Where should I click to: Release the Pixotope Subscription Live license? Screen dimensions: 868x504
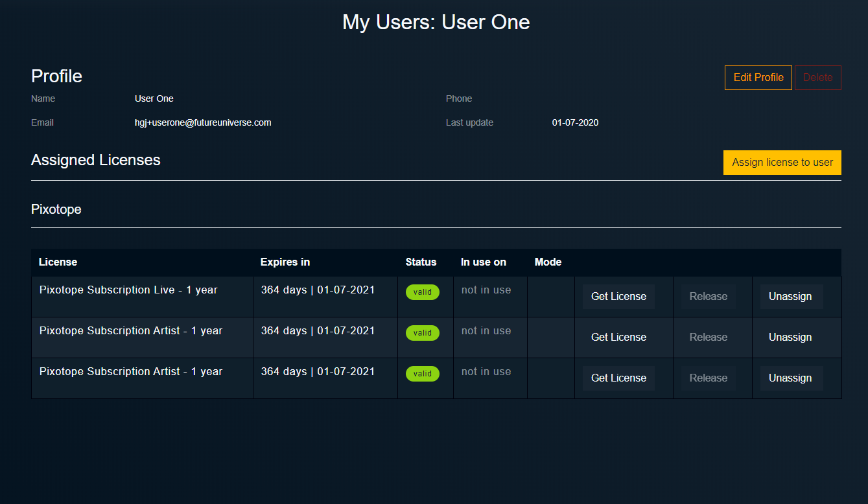pyautogui.click(x=708, y=297)
